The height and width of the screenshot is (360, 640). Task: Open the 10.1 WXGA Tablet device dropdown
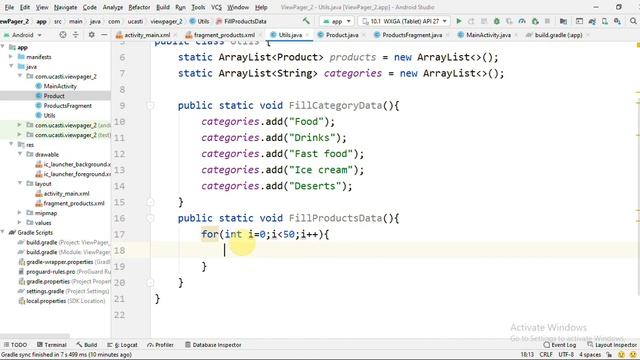404,21
